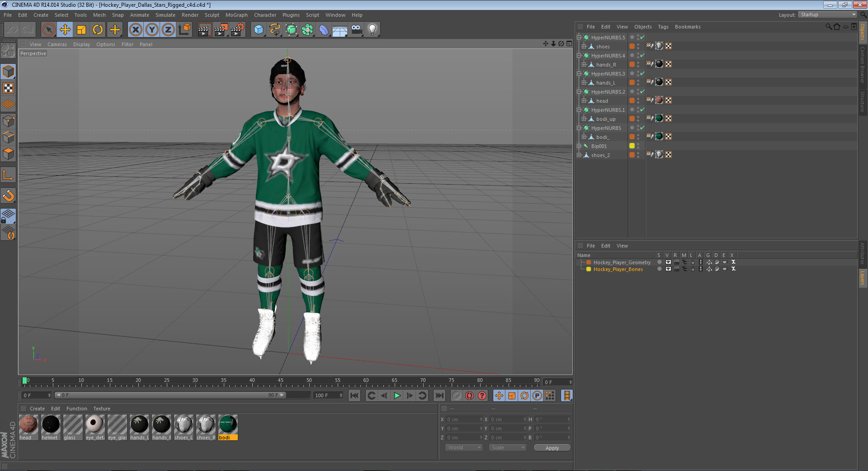Collapse the HyperNURBS.2 tree node
The width and height of the screenshot is (868, 471).
click(579, 91)
